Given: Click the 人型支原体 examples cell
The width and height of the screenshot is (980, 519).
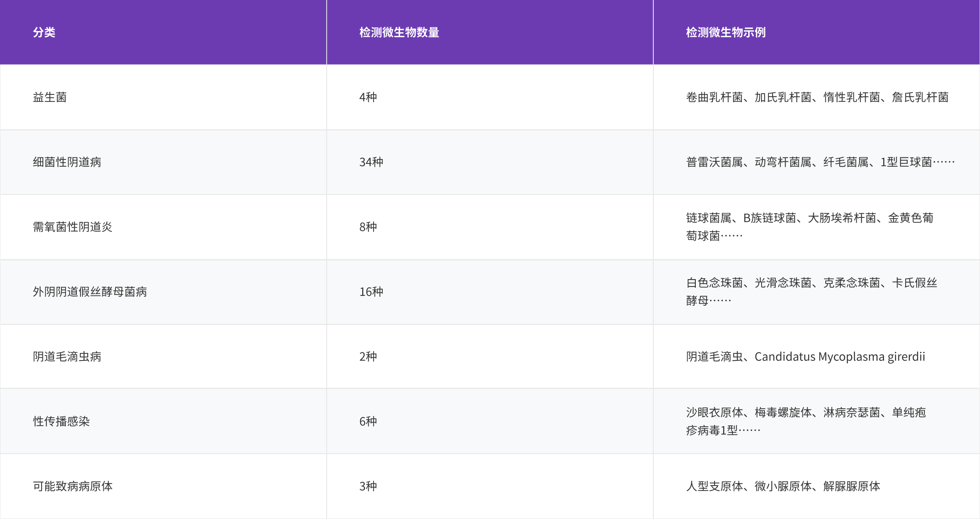Looking at the screenshot, I should click(783, 486).
